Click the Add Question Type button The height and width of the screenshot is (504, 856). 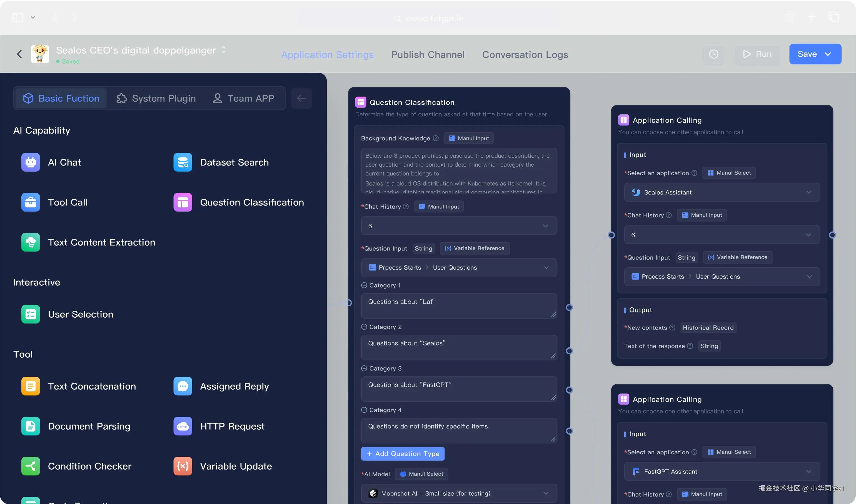pyautogui.click(x=403, y=454)
